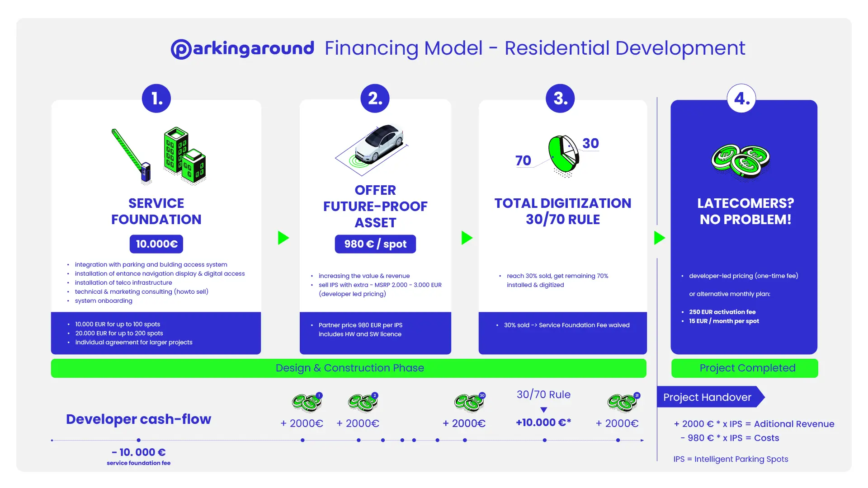Click green arrow after Service Foundation card

click(283, 238)
